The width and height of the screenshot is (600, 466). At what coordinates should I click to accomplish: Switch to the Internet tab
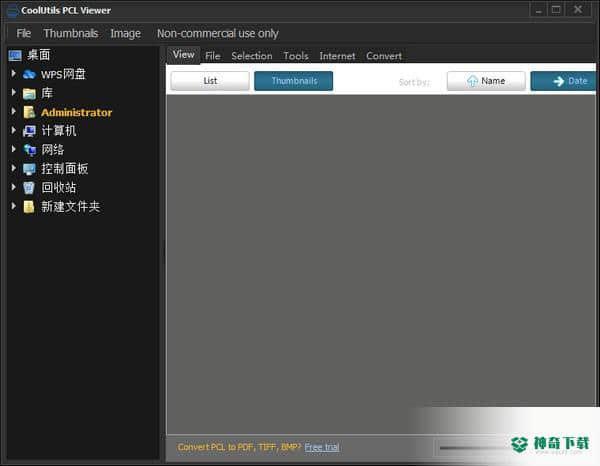(337, 56)
